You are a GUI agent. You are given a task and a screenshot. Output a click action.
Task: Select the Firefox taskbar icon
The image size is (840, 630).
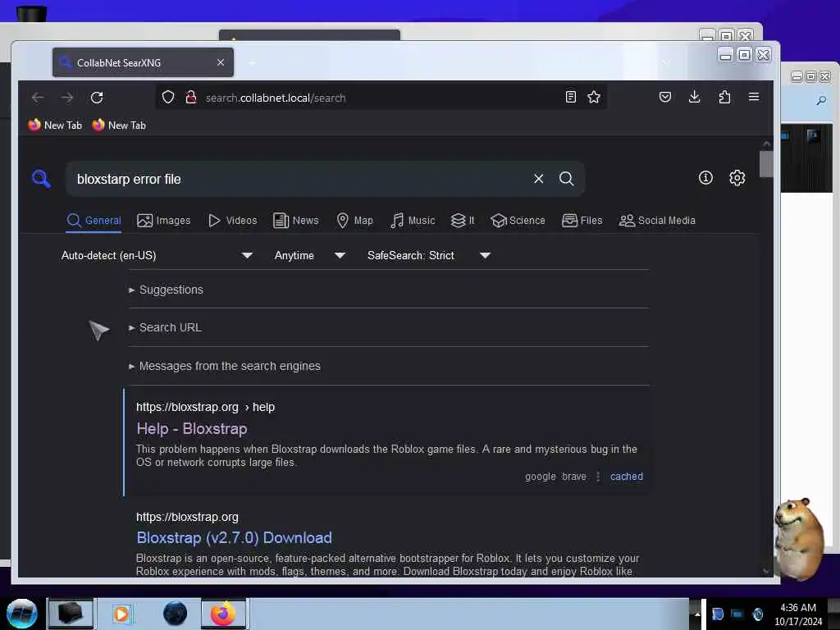tap(223, 614)
